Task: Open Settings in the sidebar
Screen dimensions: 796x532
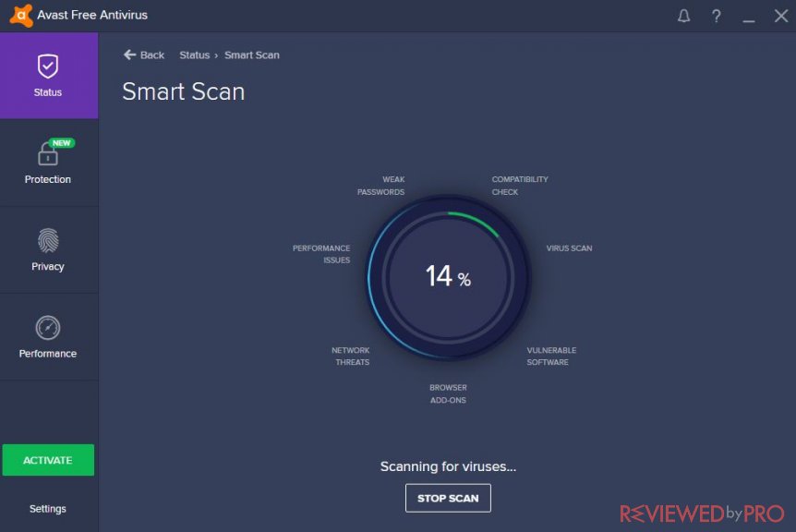Action: [x=48, y=509]
